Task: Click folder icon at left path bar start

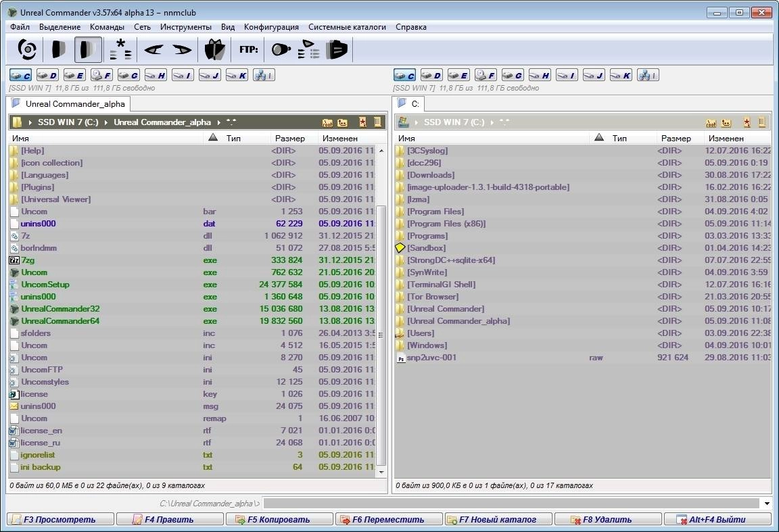Action: coord(17,122)
